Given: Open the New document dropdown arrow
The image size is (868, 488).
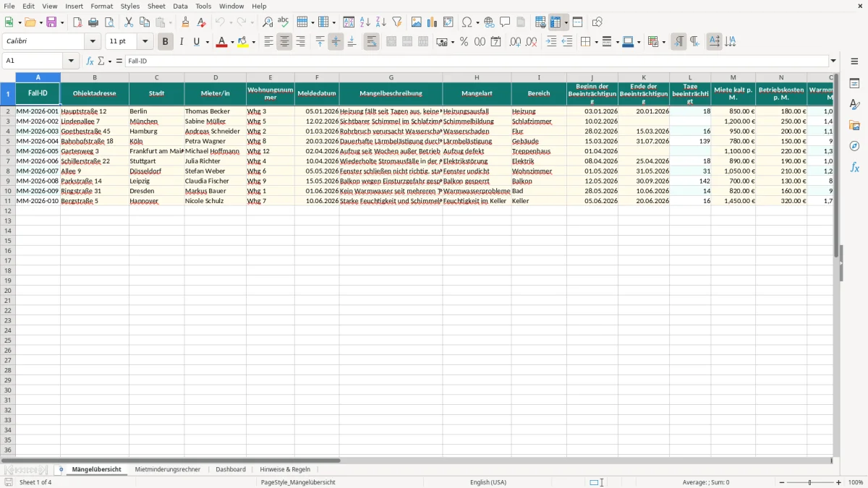Looking at the screenshot, I should coord(19,22).
